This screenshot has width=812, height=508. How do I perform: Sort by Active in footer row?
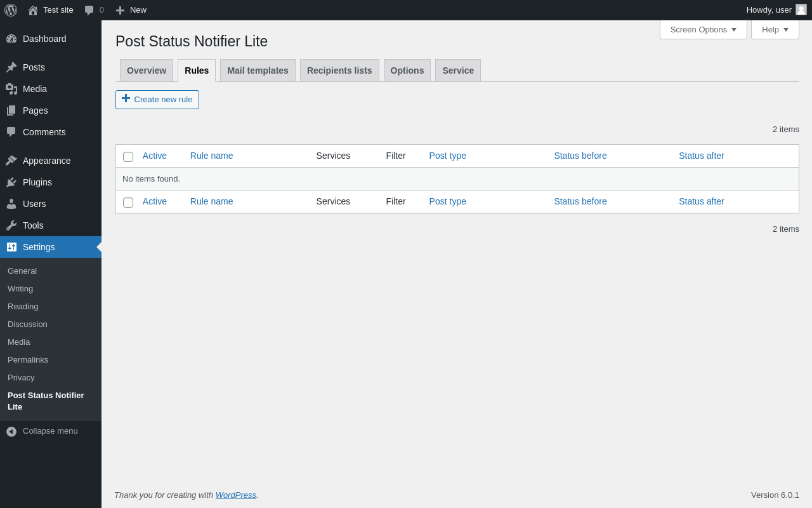click(x=155, y=201)
